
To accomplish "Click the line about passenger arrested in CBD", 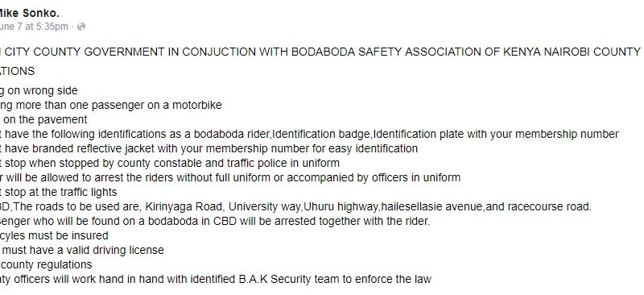I will (215, 221).
